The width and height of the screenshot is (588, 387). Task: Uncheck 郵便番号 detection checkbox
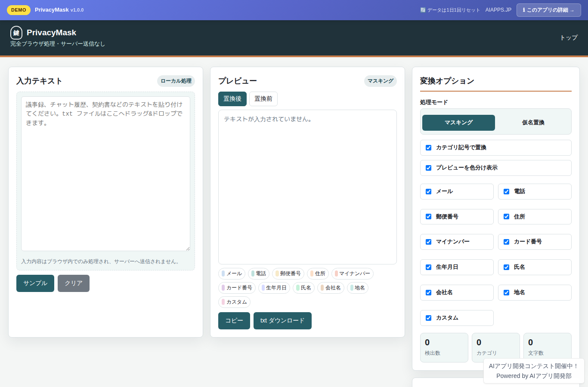(x=428, y=217)
